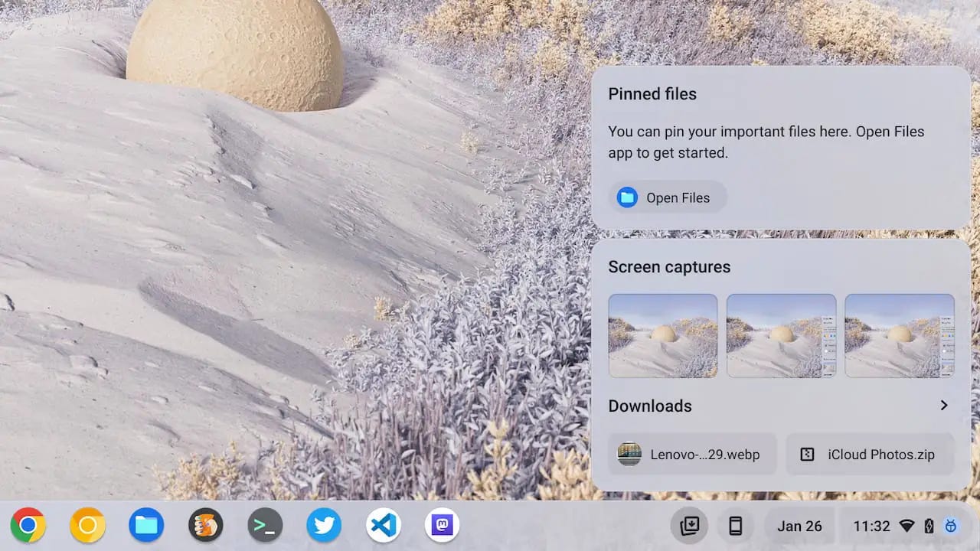Click the Downloads heading
The width and height of the screenshot is (980, 551).
pos(650,406)
